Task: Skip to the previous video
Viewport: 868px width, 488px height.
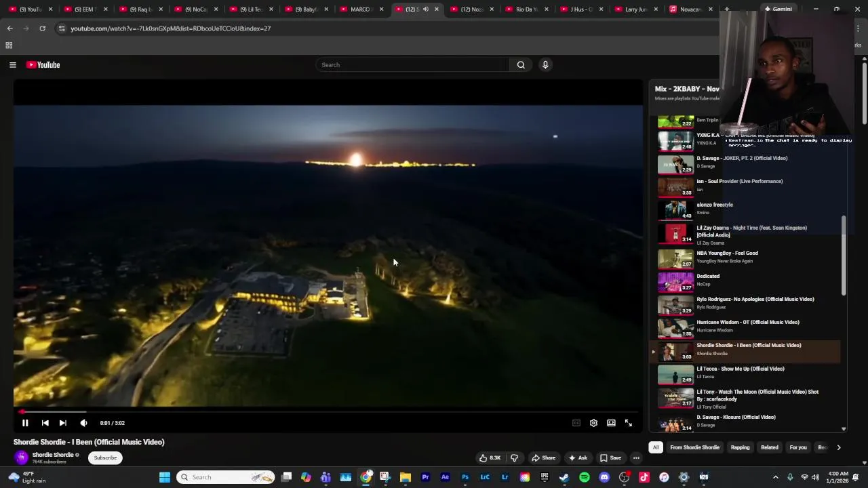Action: 45,423
